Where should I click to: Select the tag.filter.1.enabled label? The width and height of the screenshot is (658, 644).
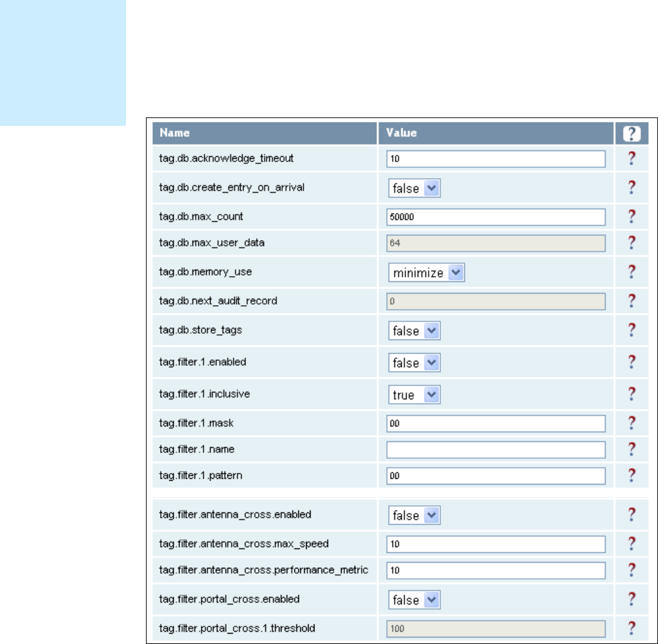coord(203,362)
